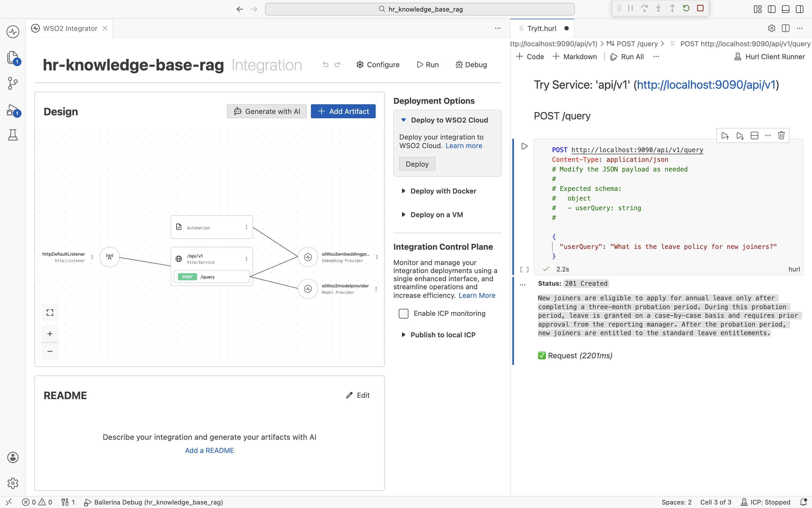Click the redo arrow beside Integration title
Screen dimensions: 812x508
point(338,65)
